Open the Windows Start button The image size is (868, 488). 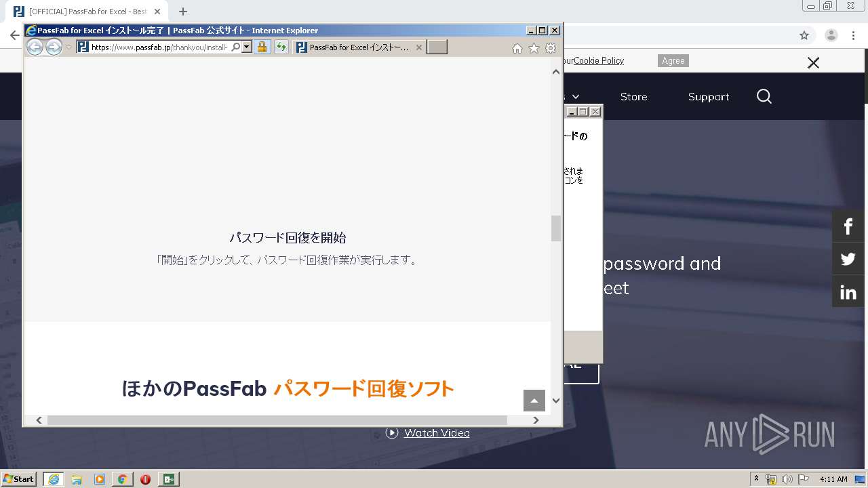pos(19,479)
